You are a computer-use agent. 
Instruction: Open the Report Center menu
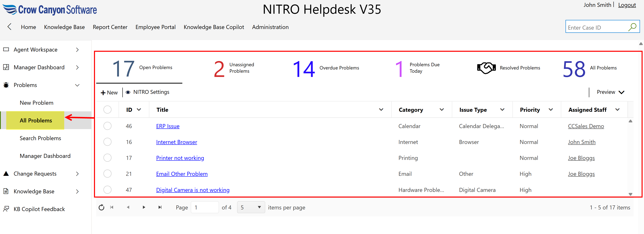pyautogui.click(x=110, y=27)
